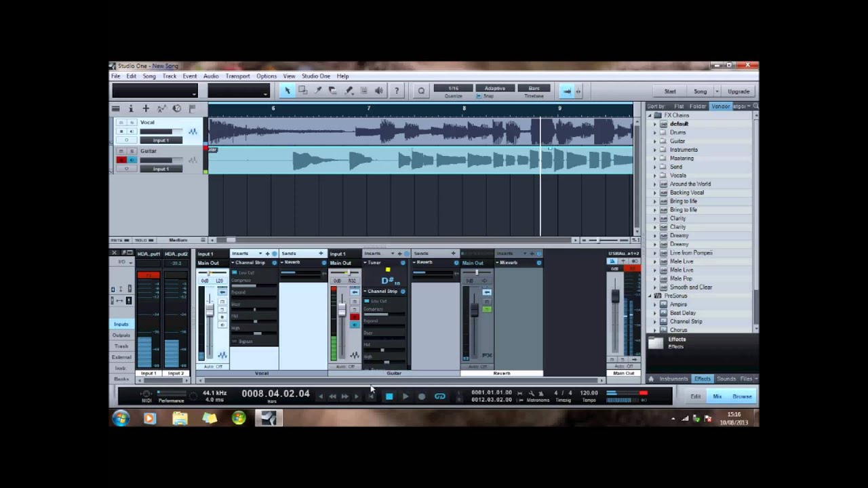Open Inserts dropdown arrow on Vocal channel
This screenshot has width=868, height=488.
[x=260, y=253]
